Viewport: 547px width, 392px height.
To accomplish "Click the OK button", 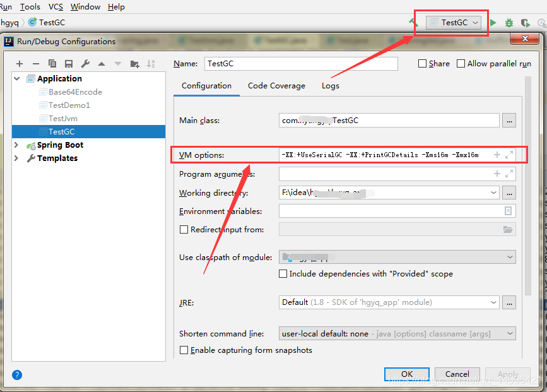I will coord(407,374).
